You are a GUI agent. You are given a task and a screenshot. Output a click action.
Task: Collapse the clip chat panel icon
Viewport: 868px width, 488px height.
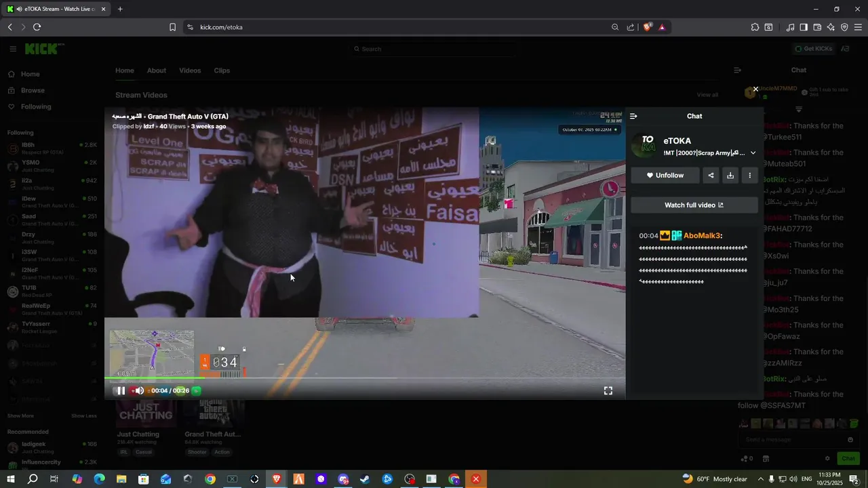[633, 117]
